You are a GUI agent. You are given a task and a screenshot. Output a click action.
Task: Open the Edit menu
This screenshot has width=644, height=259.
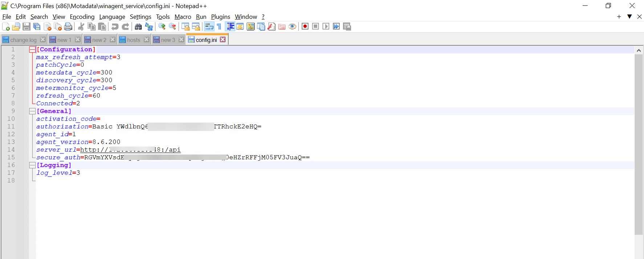[x=21, y=17]
